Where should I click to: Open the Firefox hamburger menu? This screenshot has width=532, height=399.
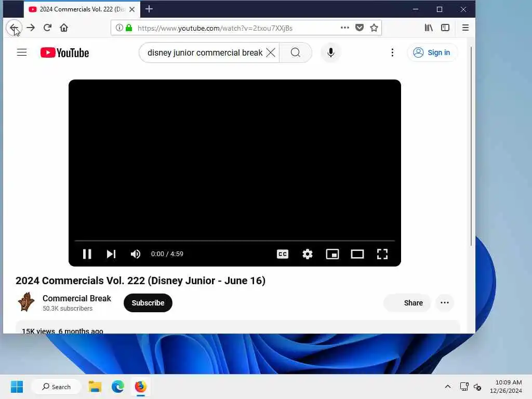(x=465, y=28)
